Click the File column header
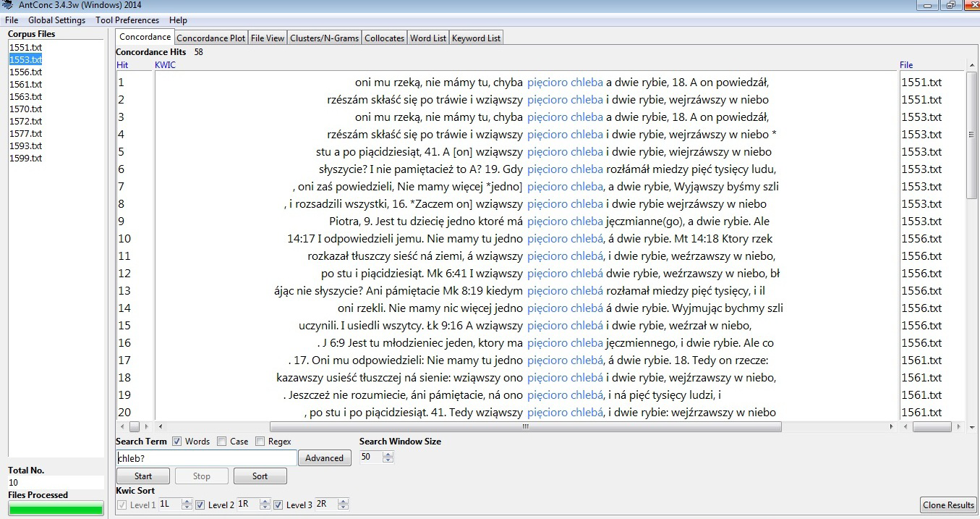This screenshot has height=519, width=980. (906, 65)
